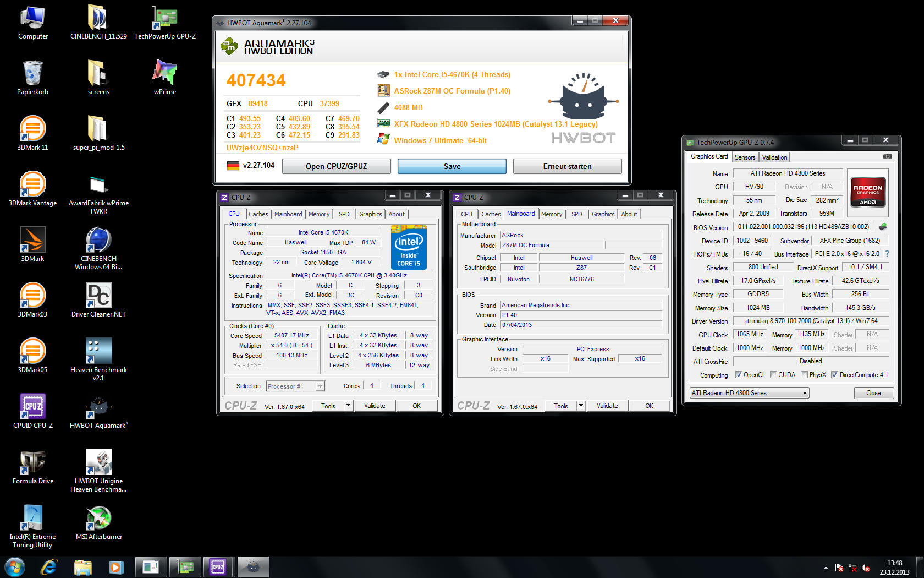Launch the 3DMark desktop shortcut
924x578 pixels.
32,245
